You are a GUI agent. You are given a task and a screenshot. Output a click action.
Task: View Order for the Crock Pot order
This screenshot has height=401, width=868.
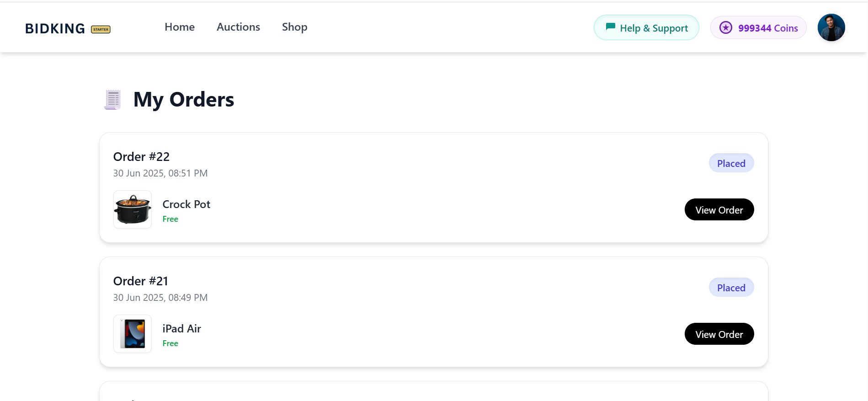point(719,210)
